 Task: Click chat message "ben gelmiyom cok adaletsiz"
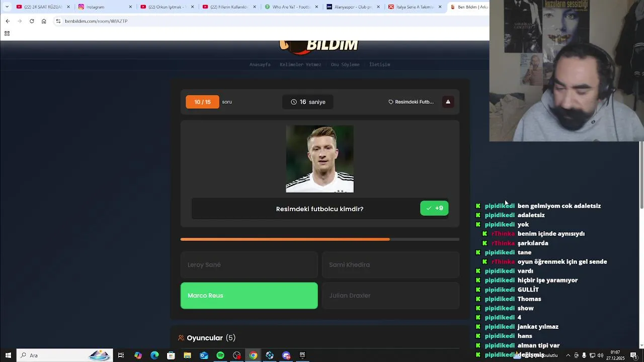point(559,206)
